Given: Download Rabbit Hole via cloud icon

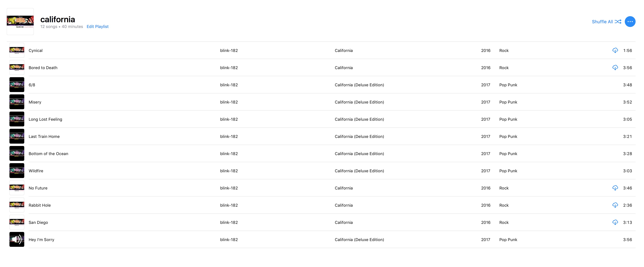Looking at the screenshot, I should click(615, 205).
